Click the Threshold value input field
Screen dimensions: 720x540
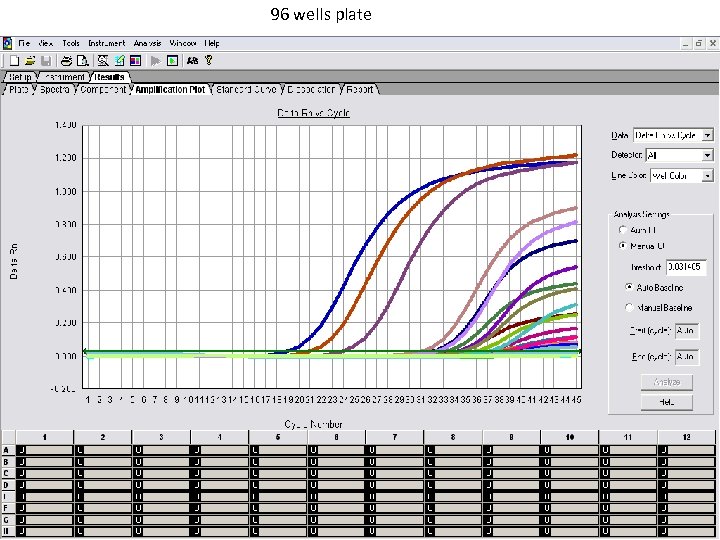(686, 267)
